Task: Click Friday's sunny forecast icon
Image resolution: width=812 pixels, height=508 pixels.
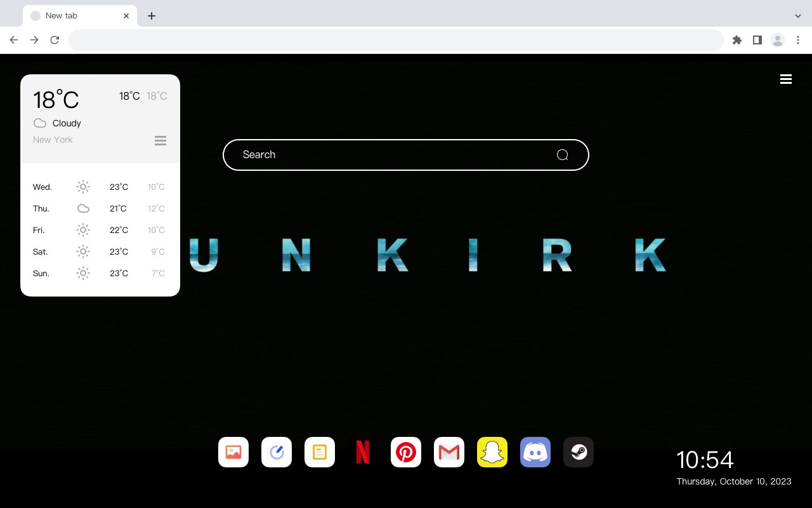Action: 83,230
